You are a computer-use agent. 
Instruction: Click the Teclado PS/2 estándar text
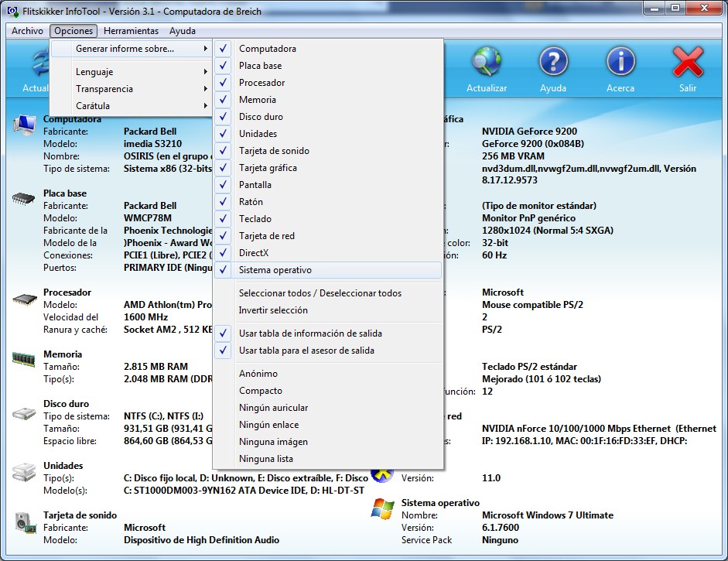click(x=529, y=367)
